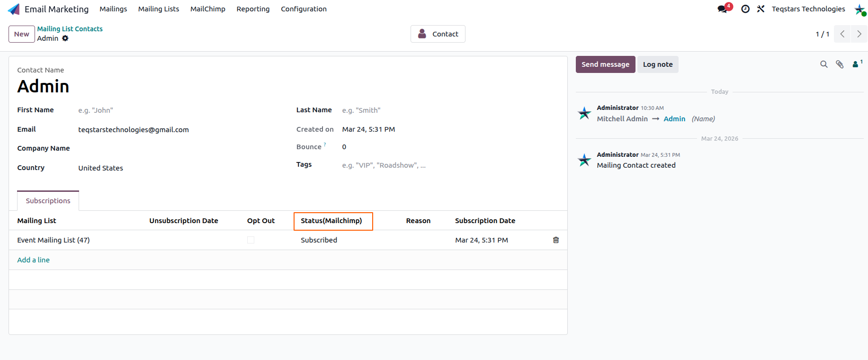Click Mailing Contact created message text
Viewport: 868px width, 360px height.
coord(636,165)
